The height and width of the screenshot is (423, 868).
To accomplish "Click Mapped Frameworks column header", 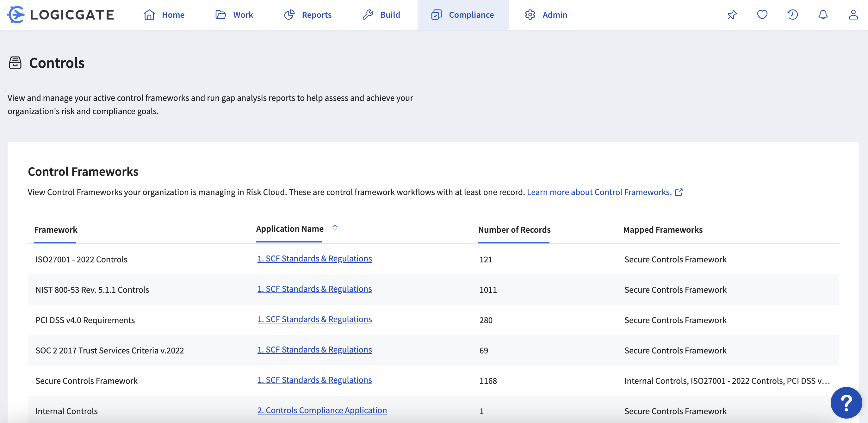I will tap(662, 230).
